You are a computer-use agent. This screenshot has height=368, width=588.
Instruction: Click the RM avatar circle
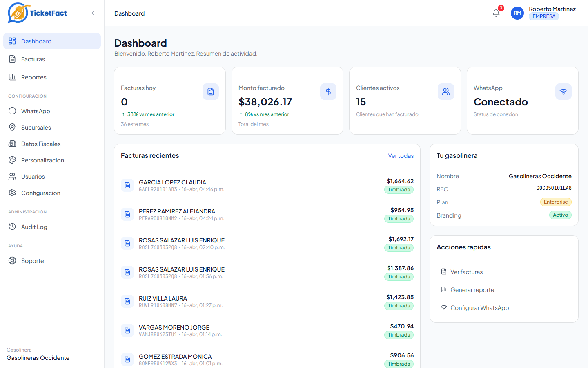[517, 13]
